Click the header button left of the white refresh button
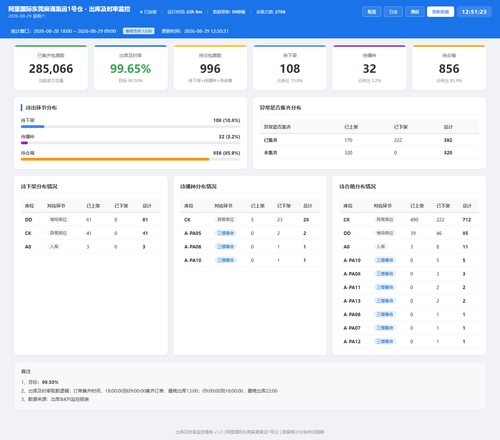500x440 pixels. 415,12
